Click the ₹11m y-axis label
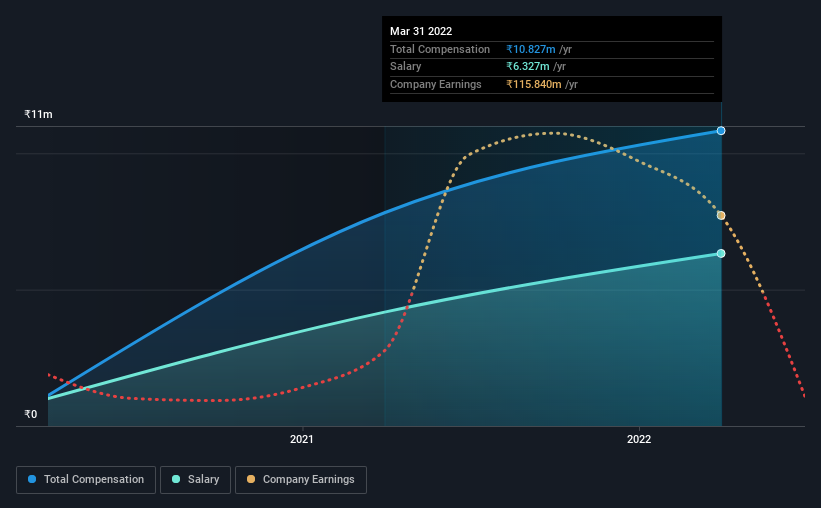Image resolution: width=821 pixels, height=508 pixels. [38, 114]
